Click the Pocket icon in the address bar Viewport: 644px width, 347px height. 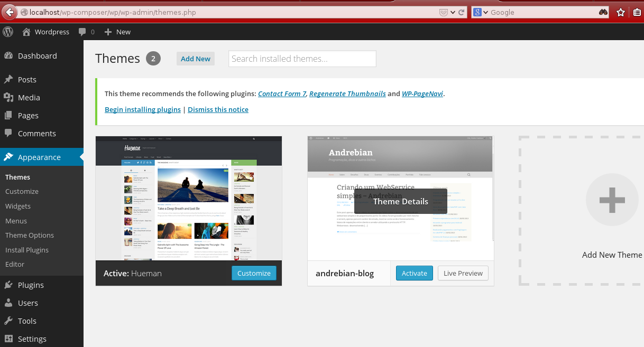pos(444,12)
